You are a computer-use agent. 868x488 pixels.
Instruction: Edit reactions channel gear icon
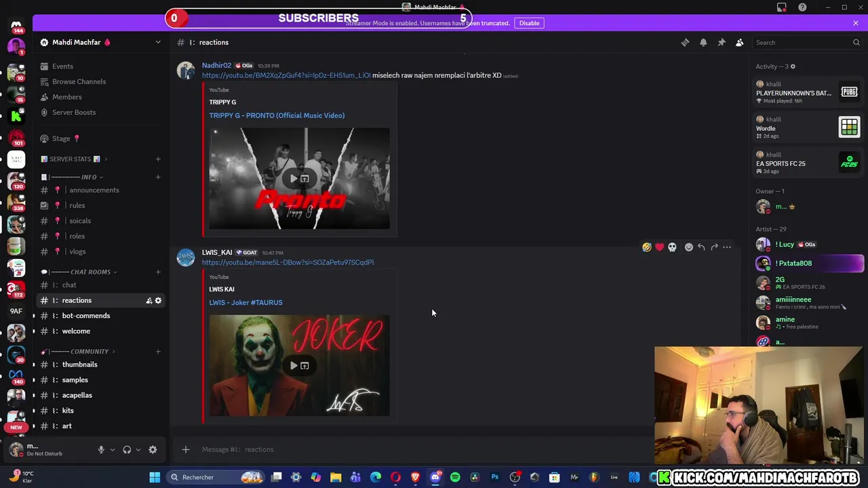[158, 300]
